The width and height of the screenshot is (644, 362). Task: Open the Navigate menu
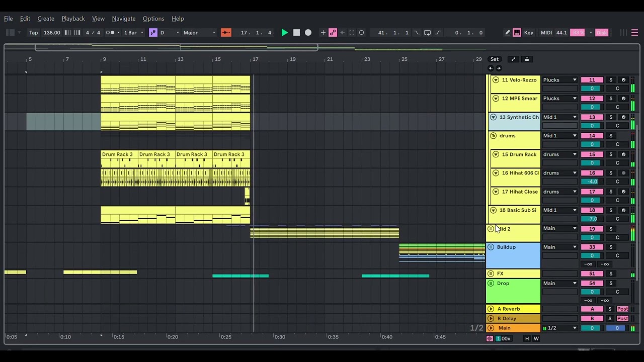[124, 19]
